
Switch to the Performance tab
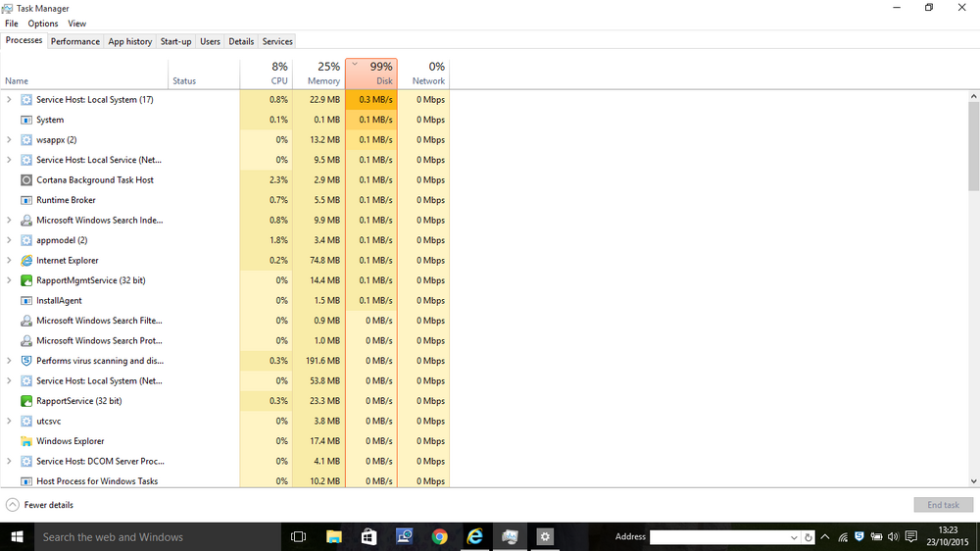tap(75, 41)
